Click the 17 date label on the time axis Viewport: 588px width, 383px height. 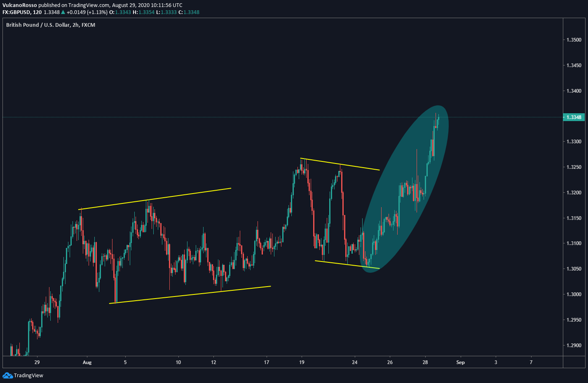coord(267,362)
